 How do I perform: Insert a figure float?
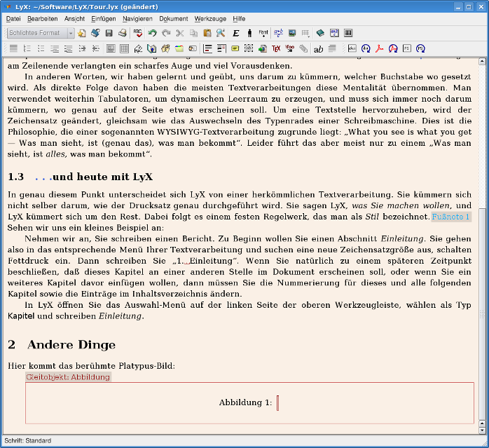click(x=111, y=48)
